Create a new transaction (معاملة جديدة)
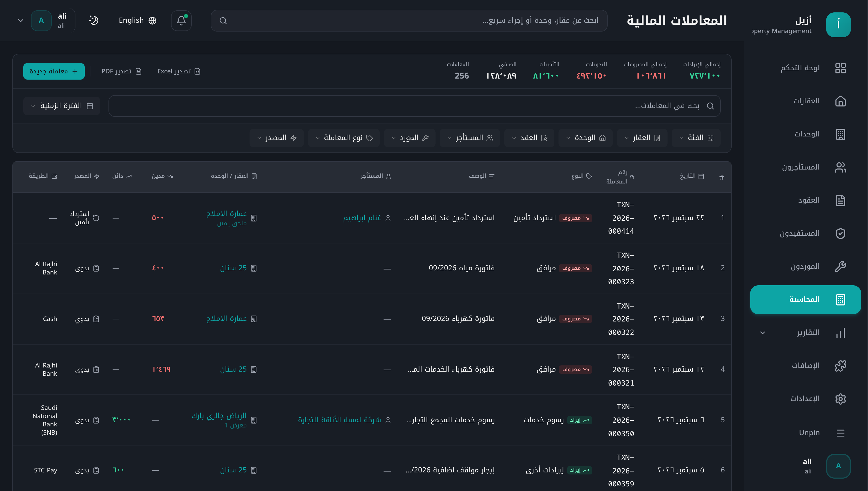 coord(54,71)
